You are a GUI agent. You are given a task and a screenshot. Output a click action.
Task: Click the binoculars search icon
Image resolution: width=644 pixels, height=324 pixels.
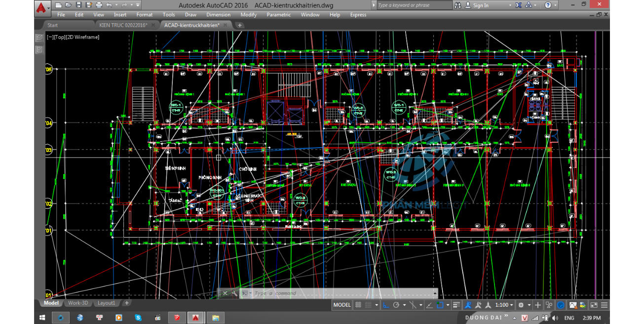pyautogui.click(x=458, y=5)
